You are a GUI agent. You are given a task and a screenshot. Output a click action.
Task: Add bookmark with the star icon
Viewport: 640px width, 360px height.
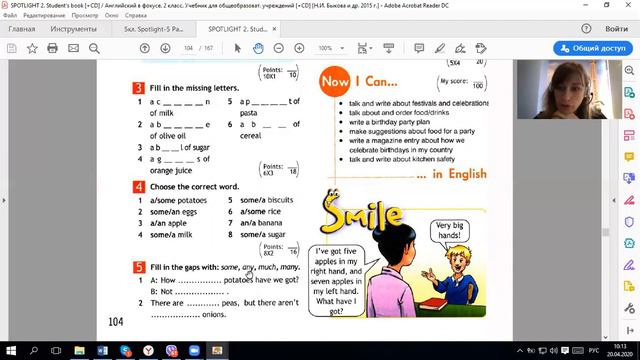coord(32,48)
